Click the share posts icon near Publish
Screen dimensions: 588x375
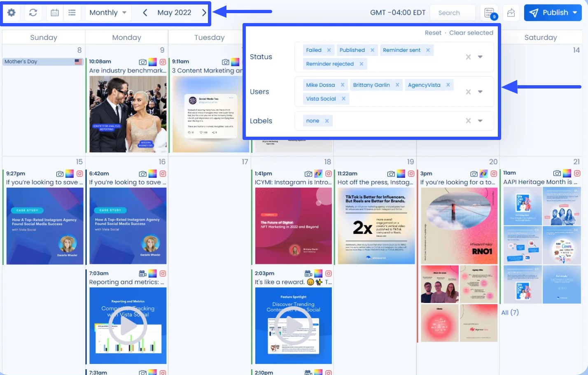[511, 12]
